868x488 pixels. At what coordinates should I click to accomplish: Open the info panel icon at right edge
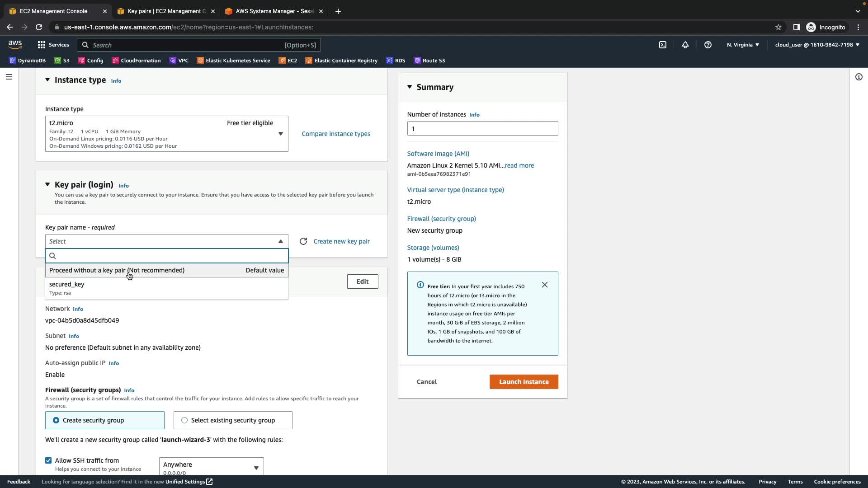(x=859, y=77)
